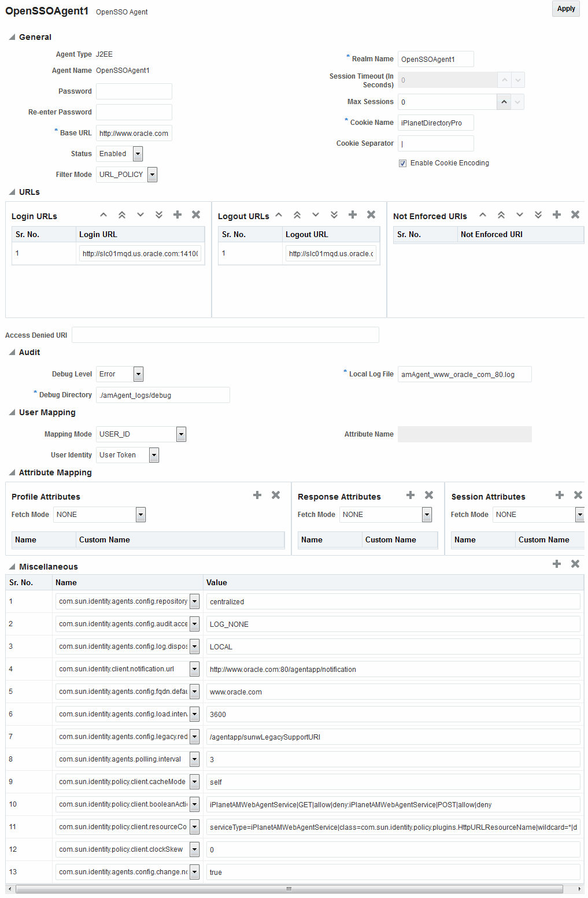Edit the value field containing 'centralized'
The image size is (588, 898).
point(393,601)
